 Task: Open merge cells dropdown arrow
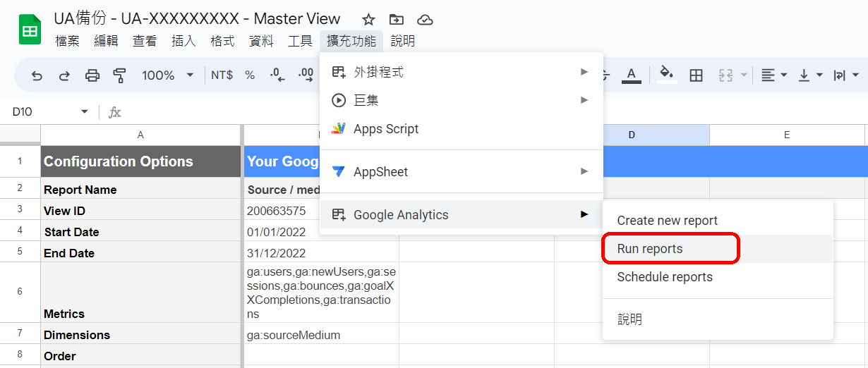(x=744, y=75)
